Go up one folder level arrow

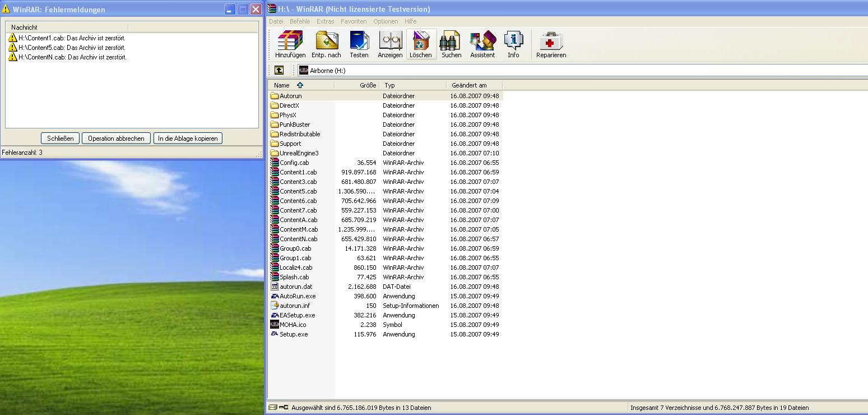279,70
